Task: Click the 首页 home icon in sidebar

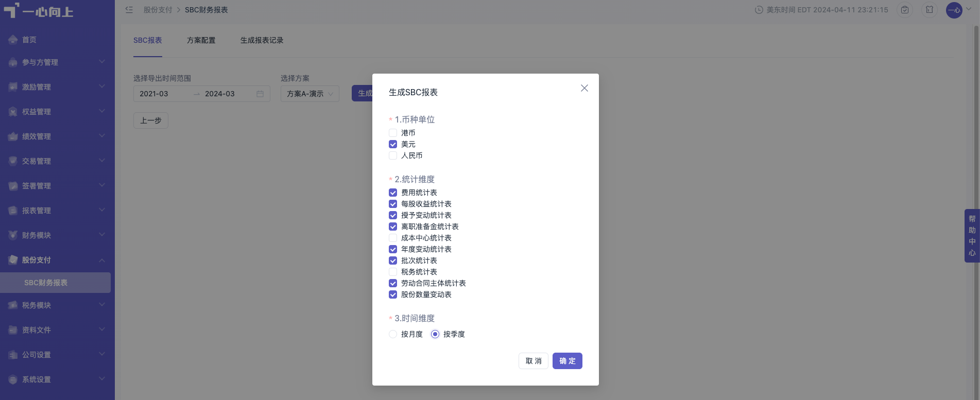Action: click(13, 40)
